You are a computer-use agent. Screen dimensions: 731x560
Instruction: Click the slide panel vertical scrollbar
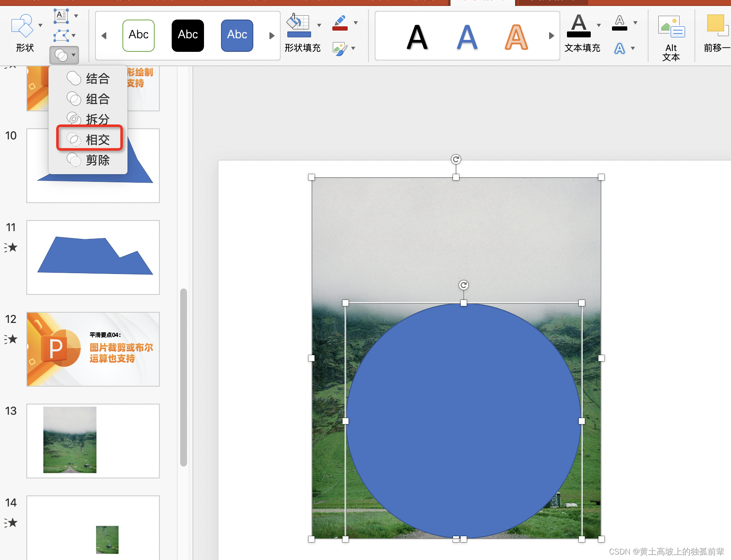pos(184,377)
